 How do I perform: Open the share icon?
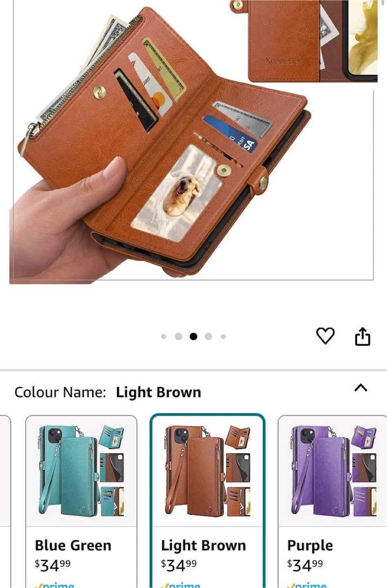pyautogui.click(x=362, y=336)
